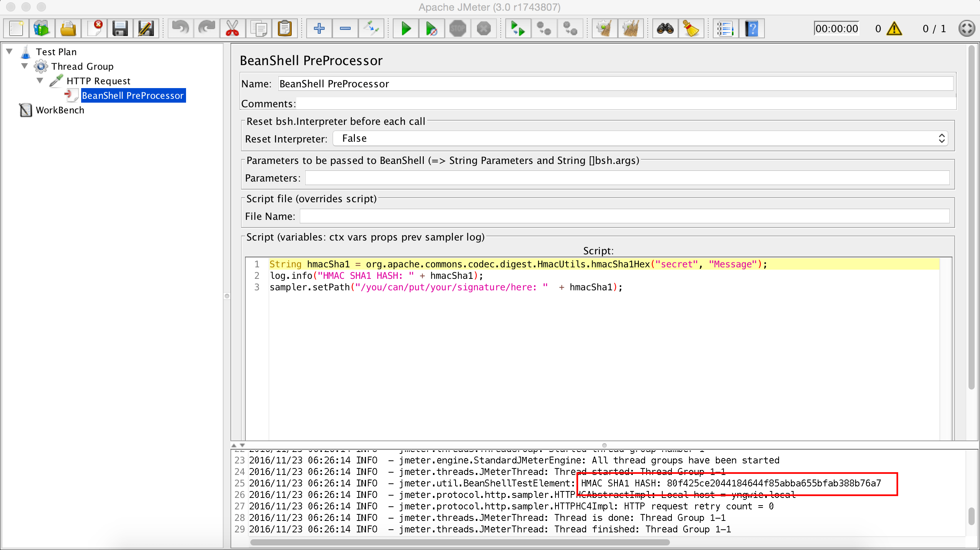The height and width of the screenshot is (550, 980).
Task: Clear all logs with the broom icon
Action: point(631,28)
